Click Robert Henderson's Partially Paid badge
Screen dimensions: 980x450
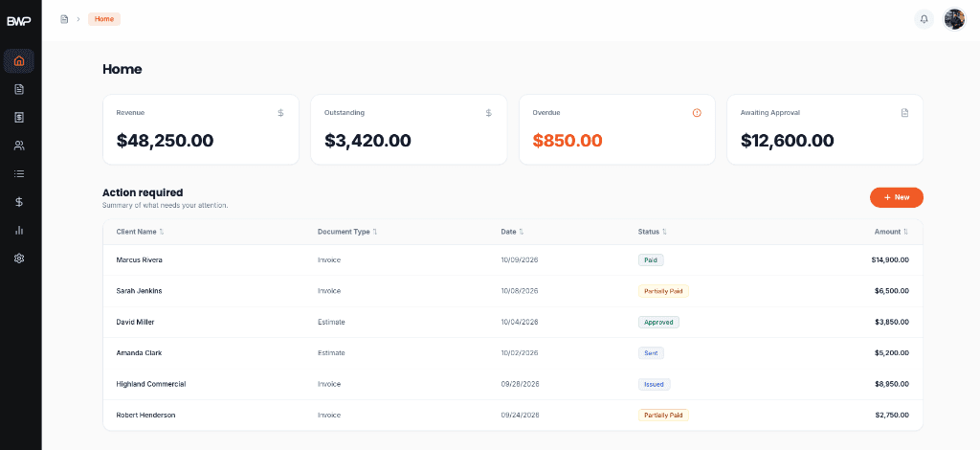pos(663,415)
